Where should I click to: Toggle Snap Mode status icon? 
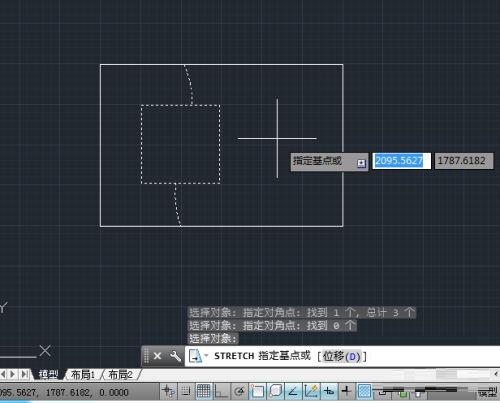point(186,391)
